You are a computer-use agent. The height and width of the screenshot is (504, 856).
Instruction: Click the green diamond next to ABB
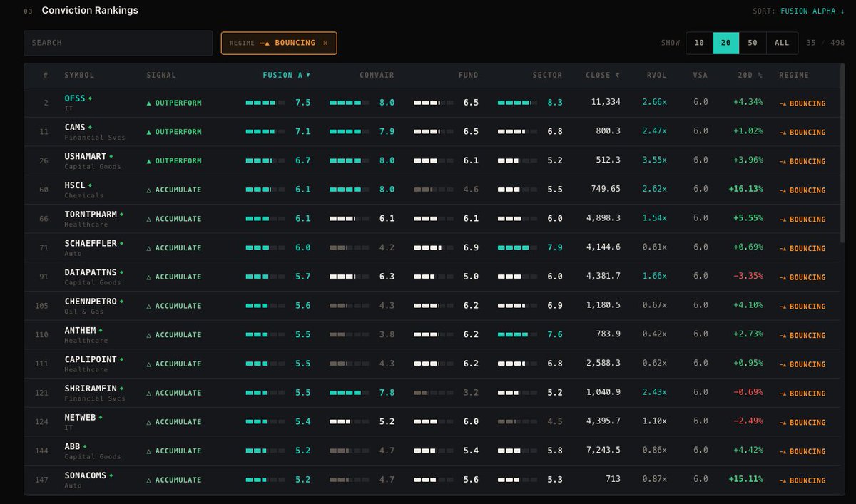click(x=85, y=447)
